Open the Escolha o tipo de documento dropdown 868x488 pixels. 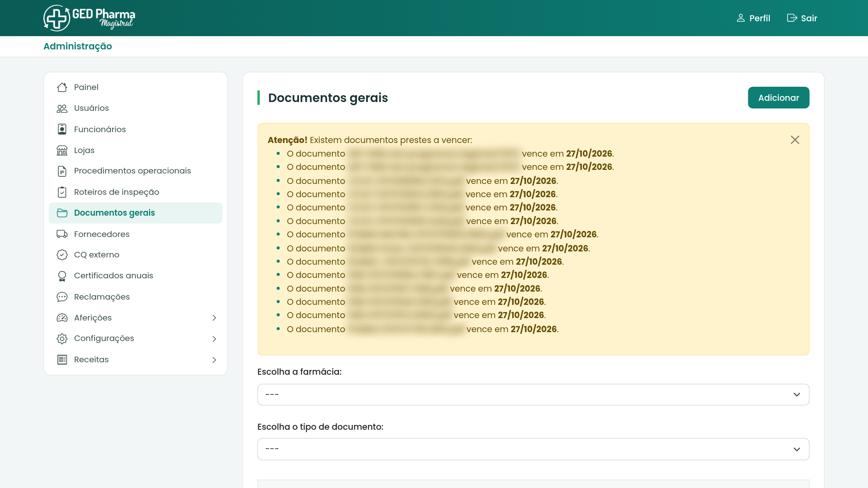533,449
